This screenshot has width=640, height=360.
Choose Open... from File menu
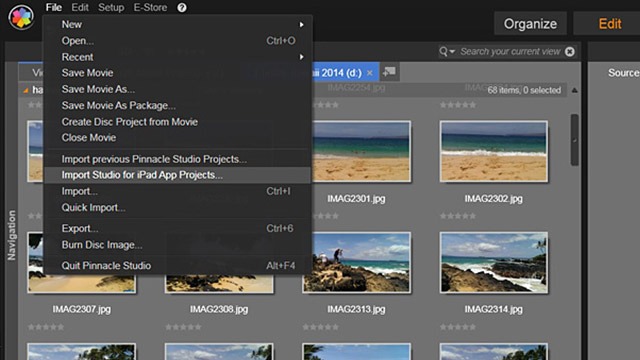pyautogui.click(x=178, y=41)
